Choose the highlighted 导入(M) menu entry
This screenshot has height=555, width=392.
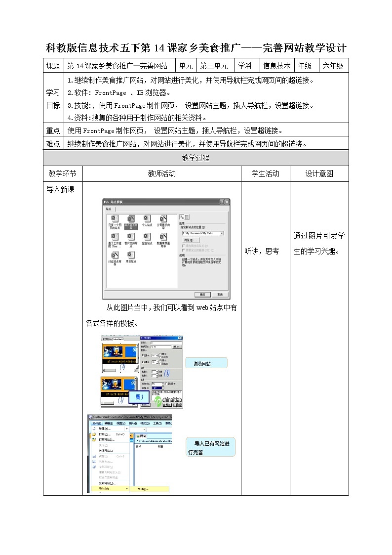point(111,488)
